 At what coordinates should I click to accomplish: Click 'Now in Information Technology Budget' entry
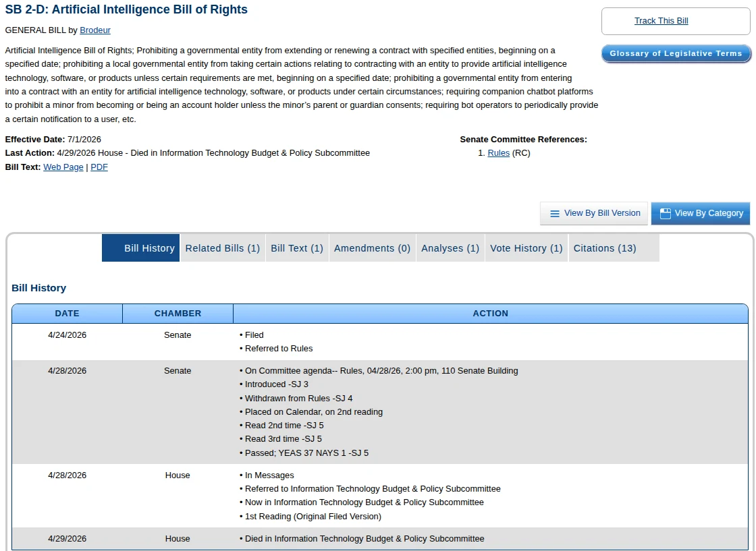coord(364,503)
